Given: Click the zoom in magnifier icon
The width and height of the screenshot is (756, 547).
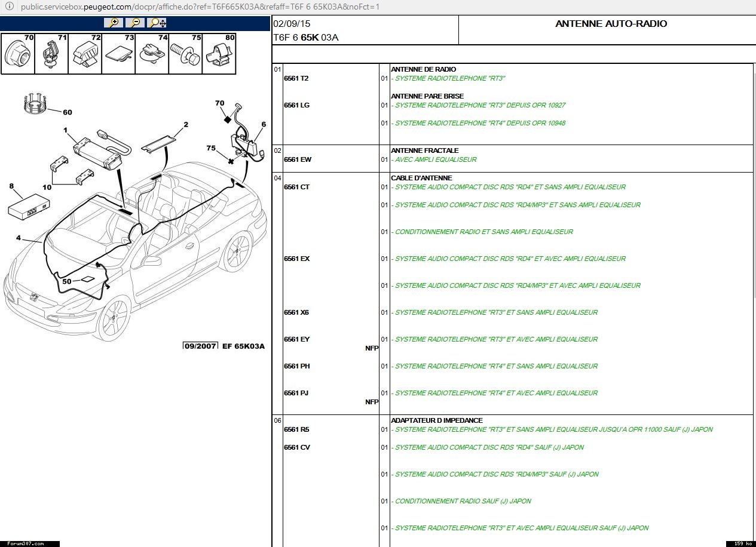Looking at the screenshot, I should pos(114,23).
